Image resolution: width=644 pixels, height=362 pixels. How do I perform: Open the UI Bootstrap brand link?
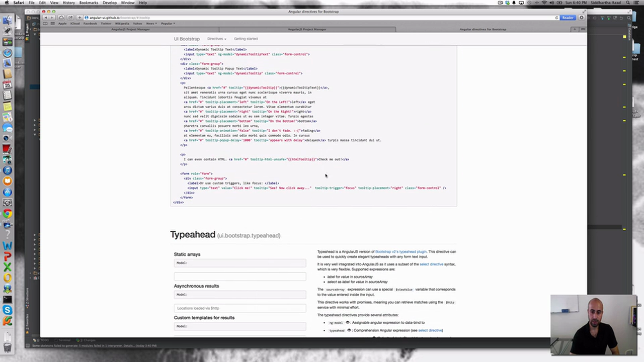187,39
